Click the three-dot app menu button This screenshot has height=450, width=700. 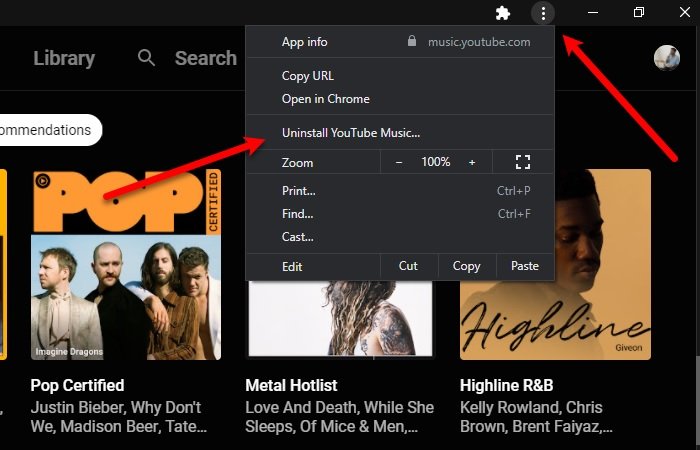pos(543,13)
